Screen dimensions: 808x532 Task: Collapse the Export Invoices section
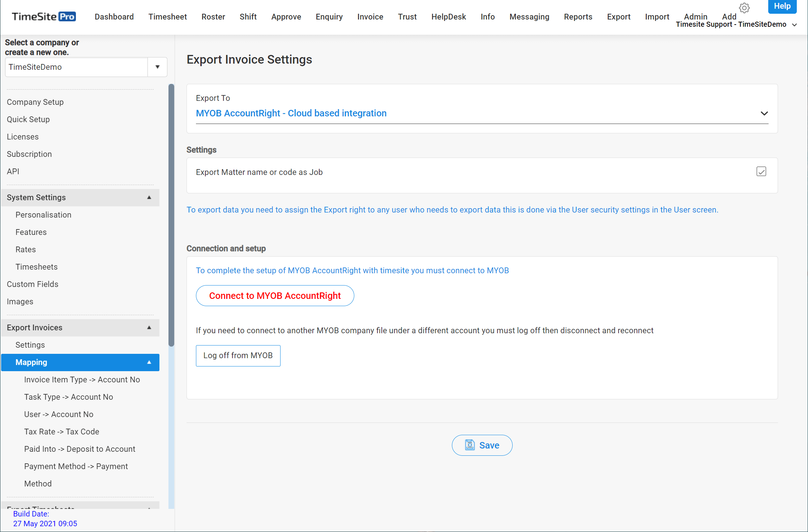[149, 327]
